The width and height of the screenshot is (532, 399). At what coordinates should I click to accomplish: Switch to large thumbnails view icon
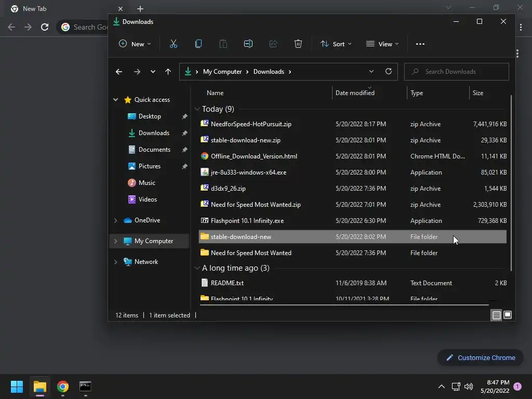click(x=508, y=315)
